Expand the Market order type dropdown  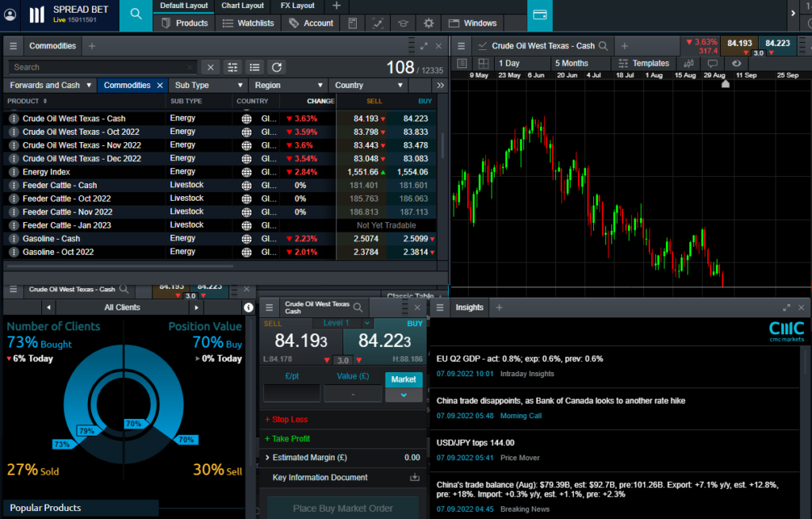click(404, 394)
